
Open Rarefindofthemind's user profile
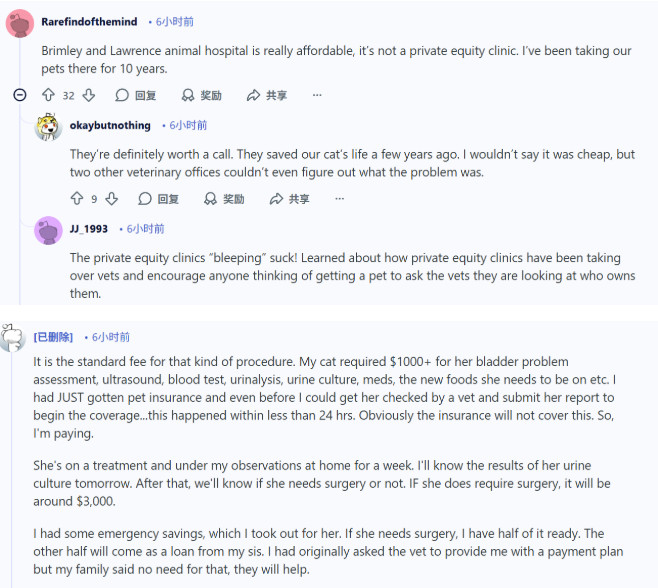point(89,21)
